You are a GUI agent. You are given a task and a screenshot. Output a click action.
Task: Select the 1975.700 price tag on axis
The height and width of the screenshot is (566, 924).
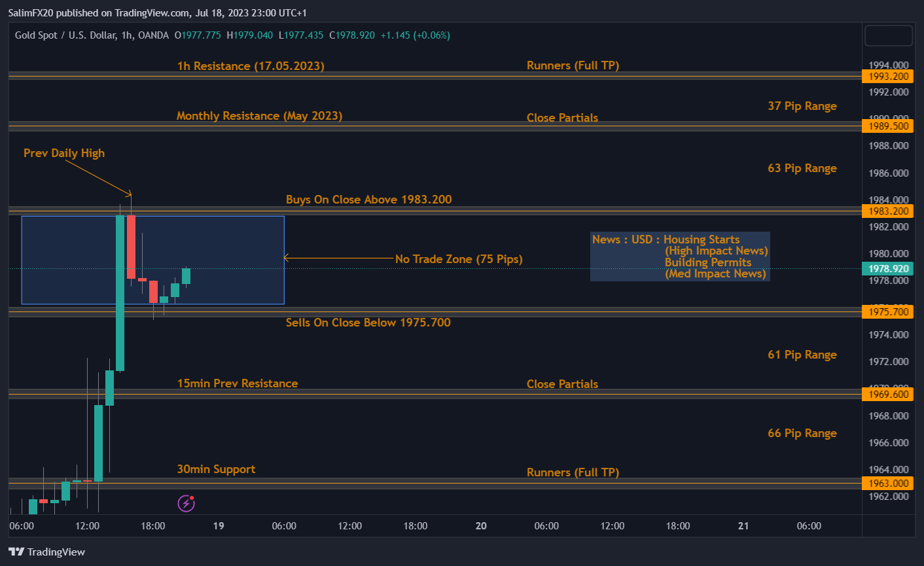click(x=888, y=312)
